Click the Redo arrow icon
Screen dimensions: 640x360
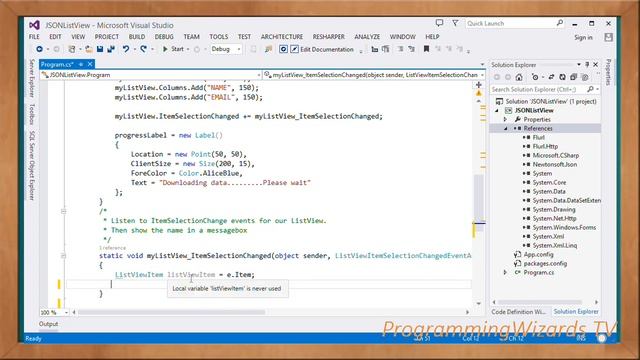pos(143,49)
